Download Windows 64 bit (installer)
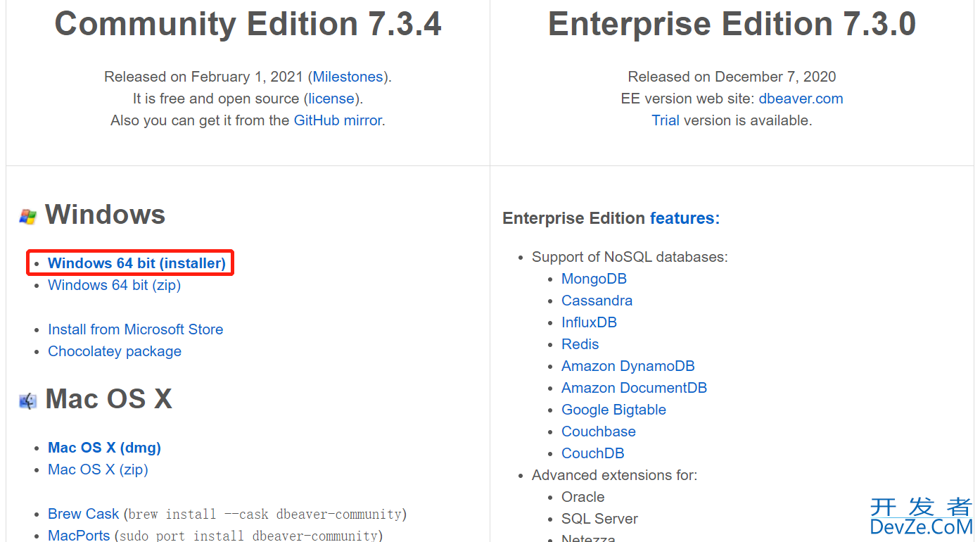 tap(136, 263)
